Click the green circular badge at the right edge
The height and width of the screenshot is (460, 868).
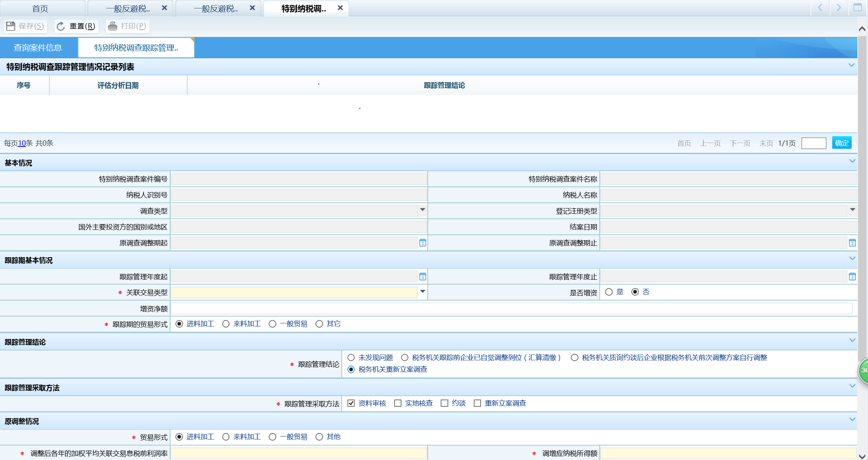864,370
